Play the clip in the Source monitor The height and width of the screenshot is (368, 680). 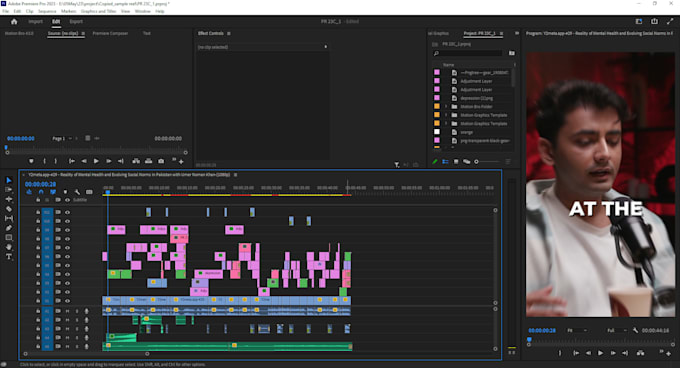[96, 161]
